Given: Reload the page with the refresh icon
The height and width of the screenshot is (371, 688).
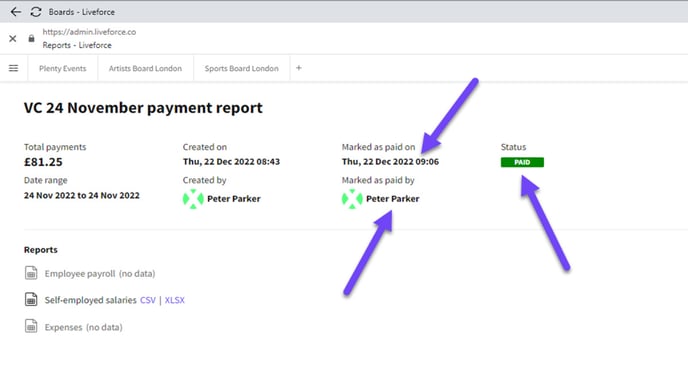Looking at the screenshot, I should pos(36,12).
